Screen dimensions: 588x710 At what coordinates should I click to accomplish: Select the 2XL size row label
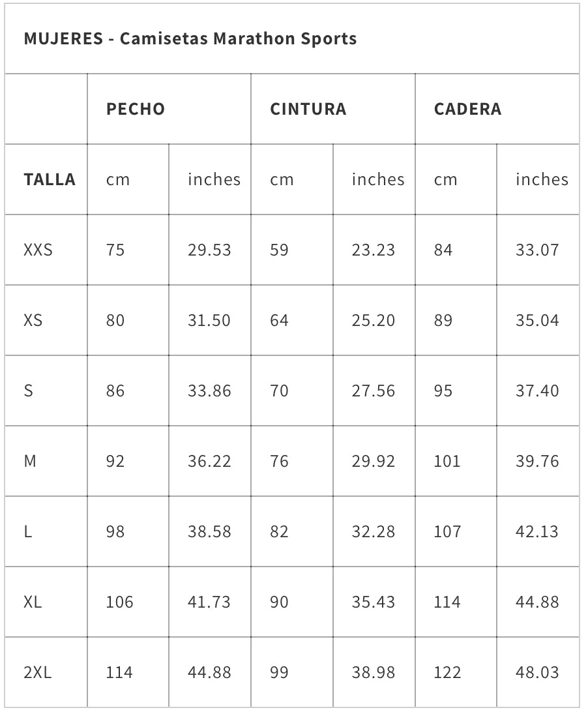click(37, 672)
